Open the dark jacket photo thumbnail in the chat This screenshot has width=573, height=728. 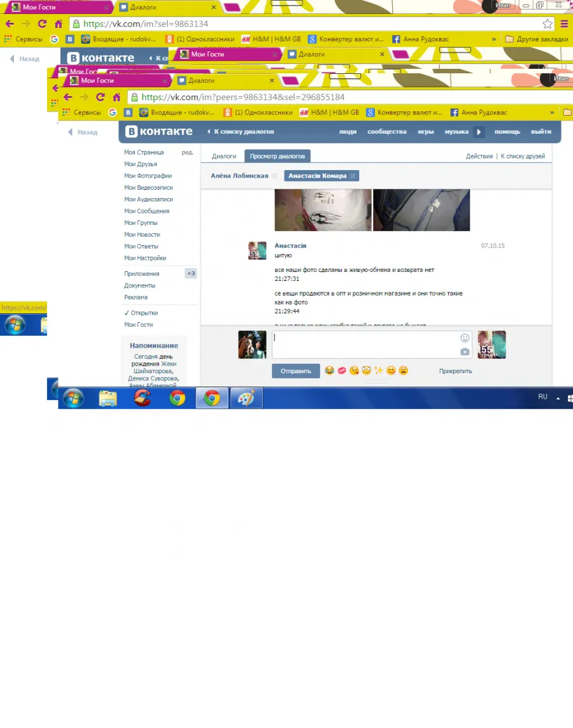[x=421, y=210]
